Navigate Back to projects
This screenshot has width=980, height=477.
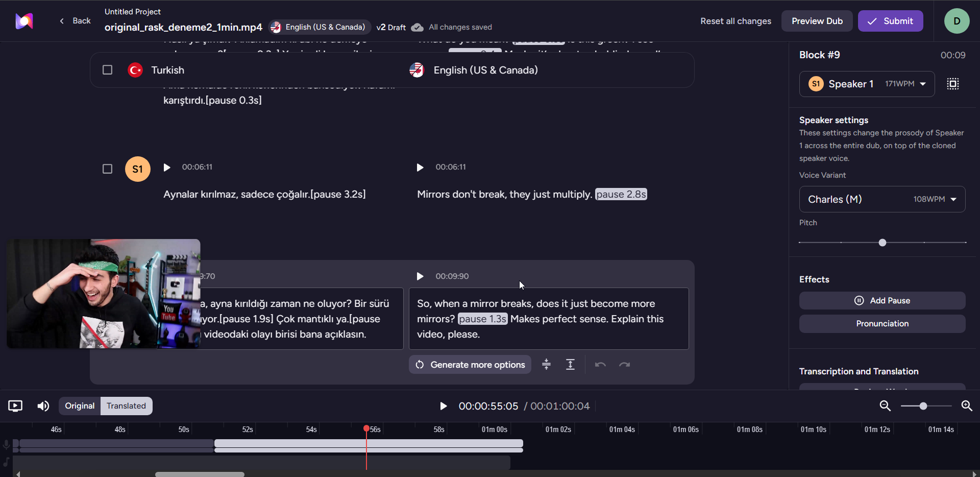click(75, 21)
